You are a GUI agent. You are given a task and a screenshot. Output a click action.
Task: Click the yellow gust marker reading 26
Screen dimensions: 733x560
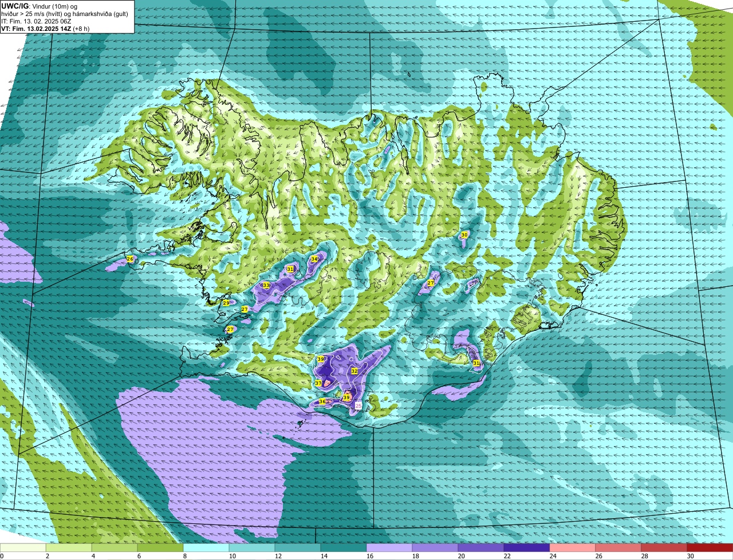pyautogui.click(x=130, y=259)
